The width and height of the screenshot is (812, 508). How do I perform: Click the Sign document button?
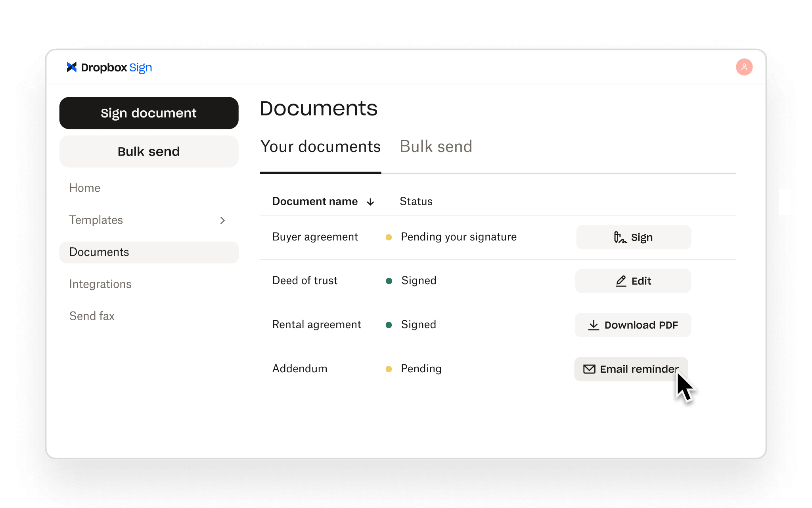tap(149, 113)
